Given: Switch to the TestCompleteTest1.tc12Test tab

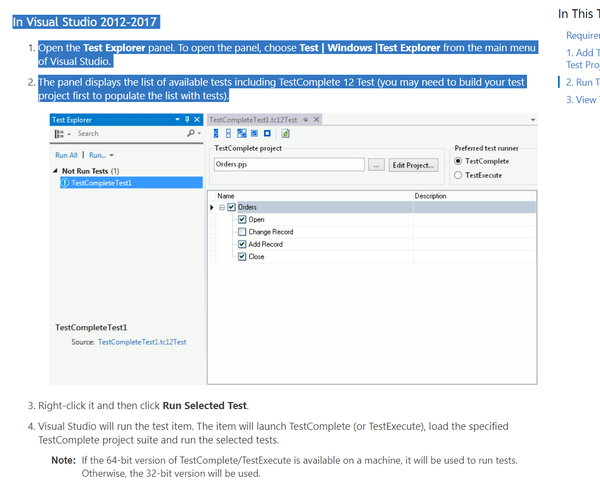Looking at the screenshot, I should point(253,119).
